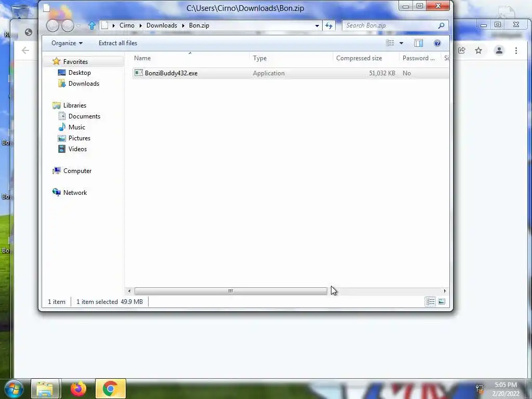Expand arrow between Downloads and Bon.zip

coord(183,25)
